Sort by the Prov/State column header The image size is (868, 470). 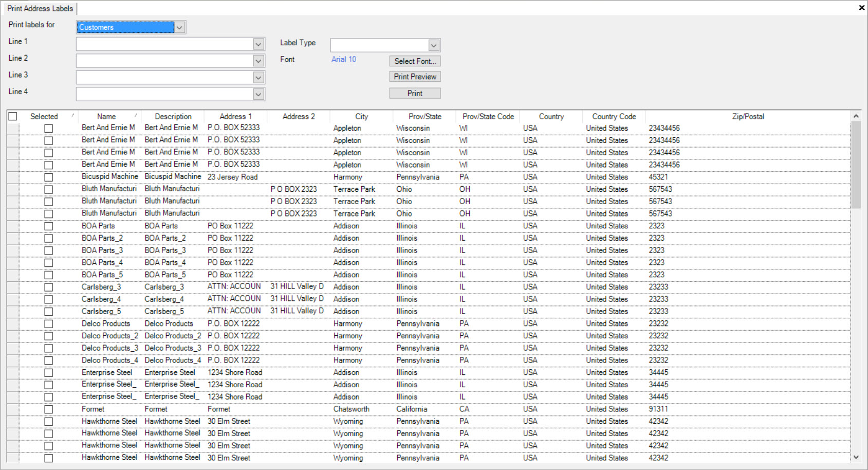coord(425,117)
